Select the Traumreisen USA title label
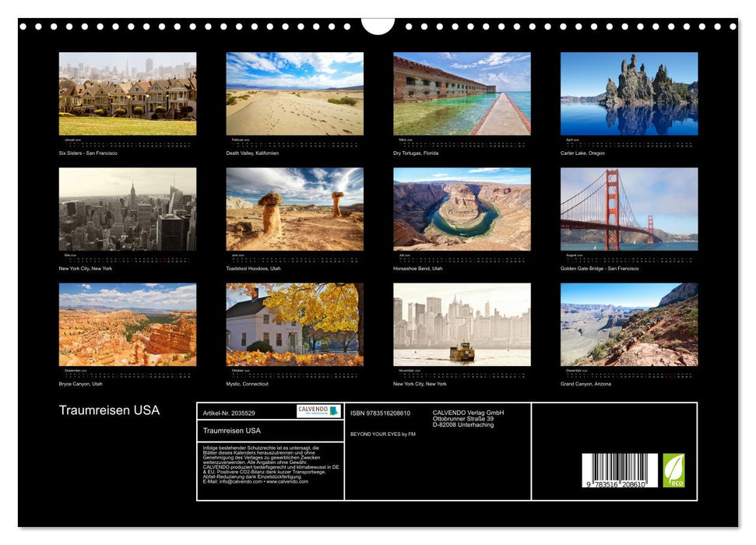756x545 pixels. tap(109, 408)
